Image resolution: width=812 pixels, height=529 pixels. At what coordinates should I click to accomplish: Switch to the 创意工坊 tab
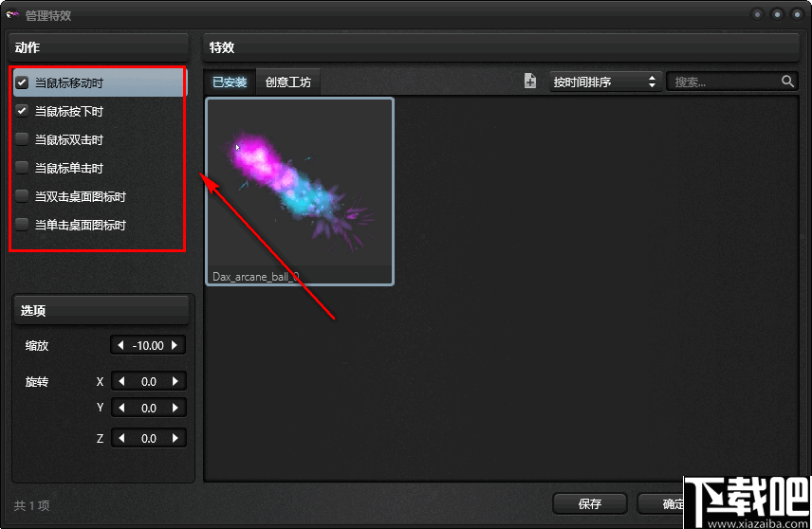click(288, 82)
